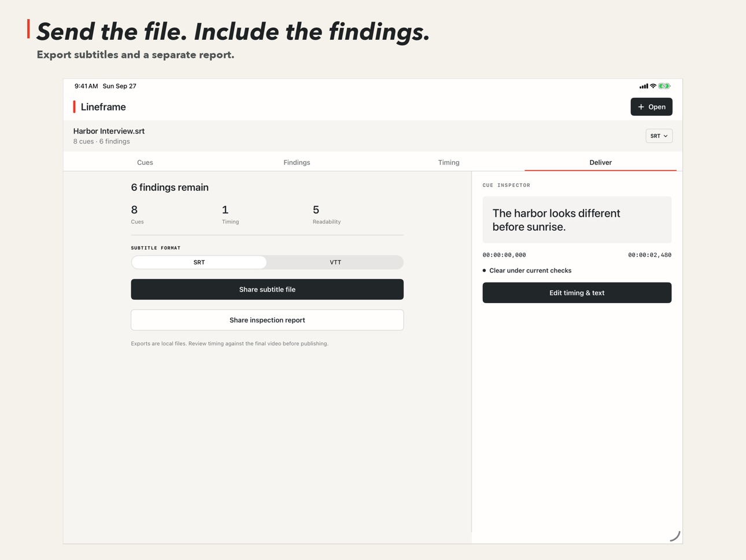
Task: Click Edit timing & text button
Action: coord(577,293)
